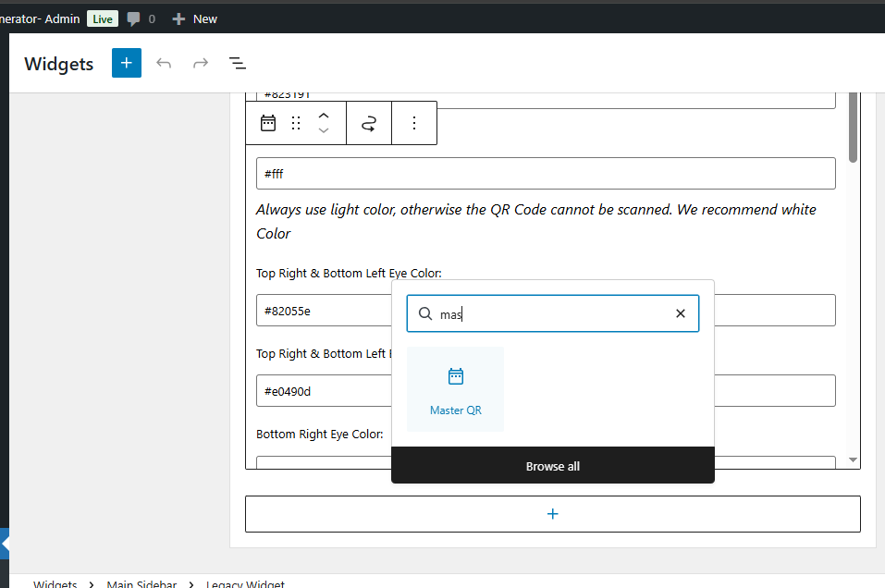Image resolution: width=885 pixels, height=588 pixels.
Task: Open comments bubble in admin bar
Action: [141, 18]
